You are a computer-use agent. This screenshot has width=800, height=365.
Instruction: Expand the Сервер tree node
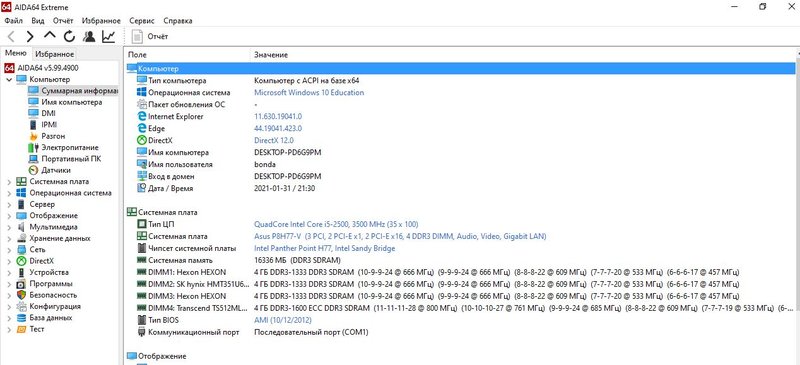pyautogui.click(x=9, y=204)
